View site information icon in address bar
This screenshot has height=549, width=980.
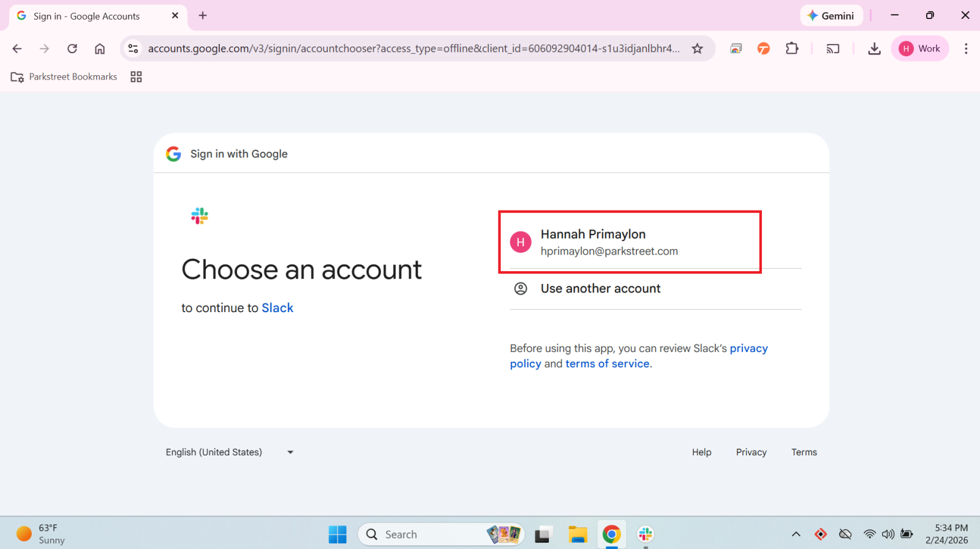(x=133, y=49)
